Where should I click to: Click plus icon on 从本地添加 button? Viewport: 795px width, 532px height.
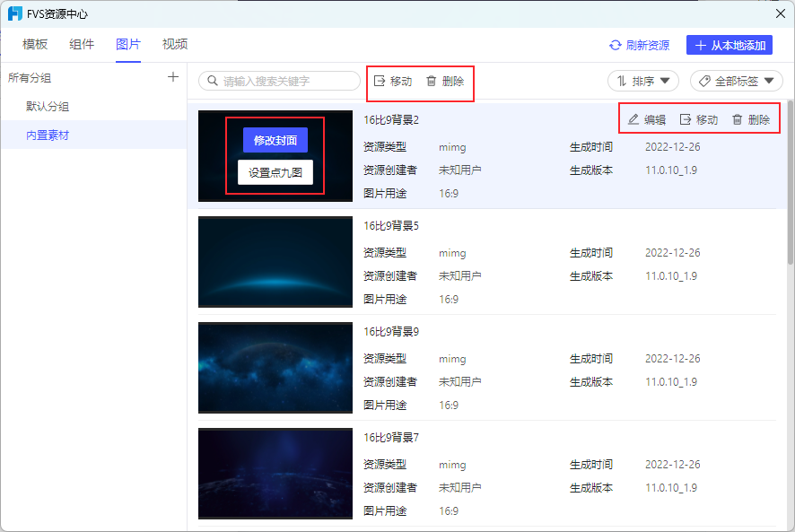[x=700, y=45]
